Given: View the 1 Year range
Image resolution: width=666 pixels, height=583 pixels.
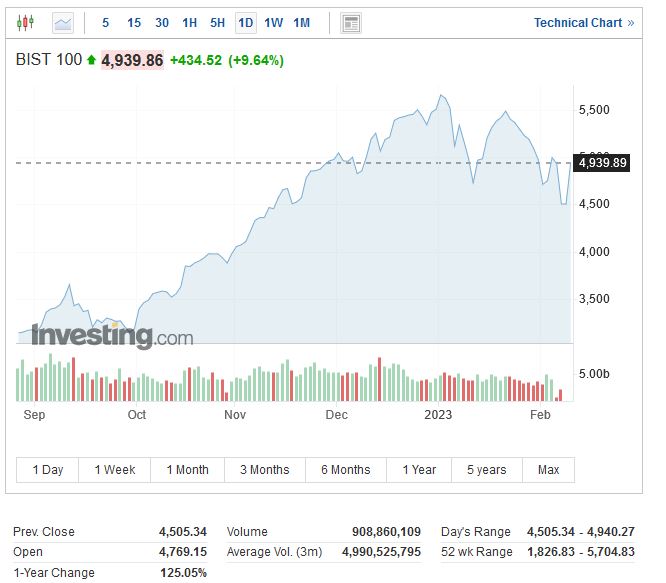Looking at the screenshot, I should (419, 470).
